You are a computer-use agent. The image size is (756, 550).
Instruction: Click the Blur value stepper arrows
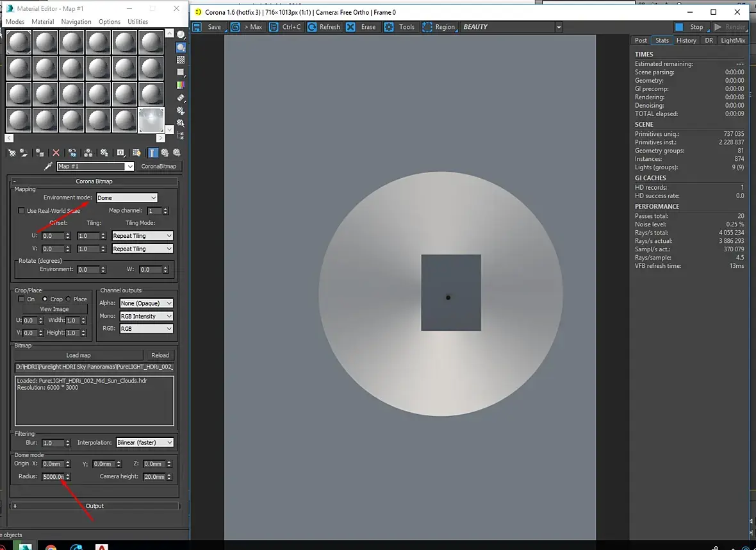(67, 443)
